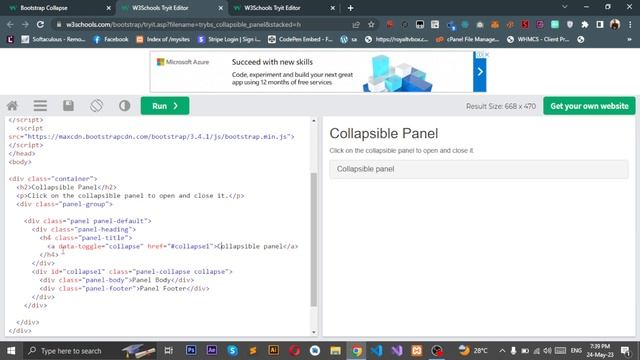Open Visual Studio from the taskbar
Screen dimensions: 640x360
point(397,351)
